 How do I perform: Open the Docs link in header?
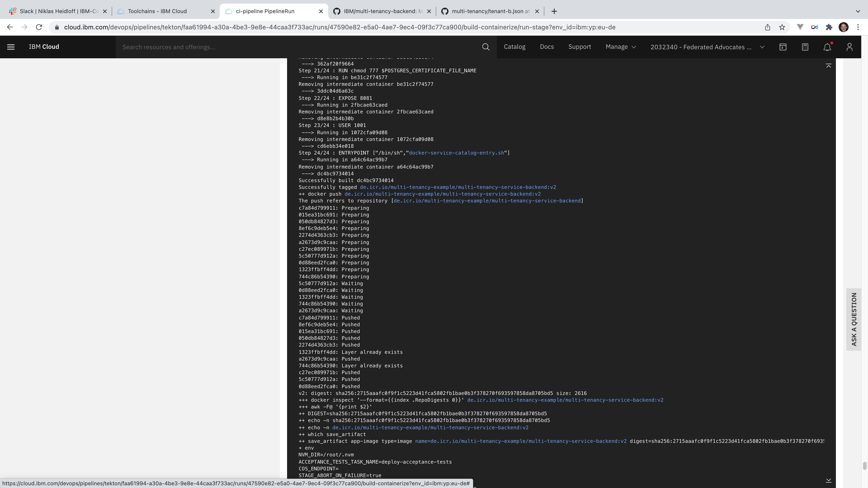[x=547, y=47]
